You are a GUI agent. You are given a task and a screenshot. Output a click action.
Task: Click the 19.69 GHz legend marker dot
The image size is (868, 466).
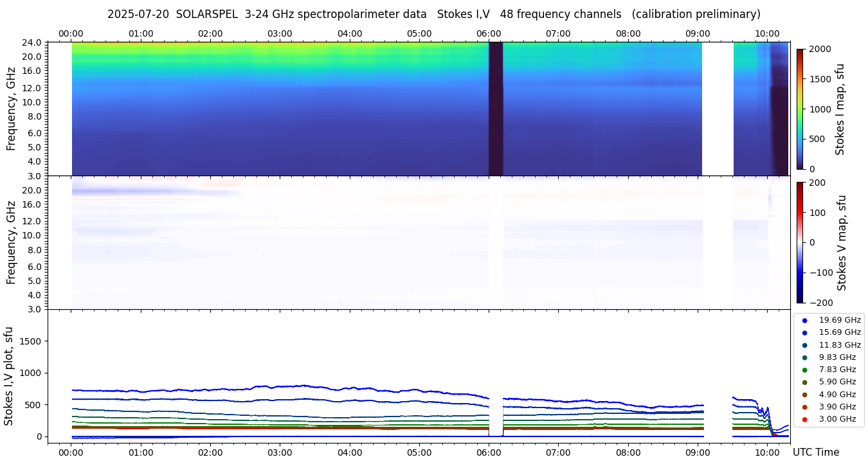[x=804, y=320]
